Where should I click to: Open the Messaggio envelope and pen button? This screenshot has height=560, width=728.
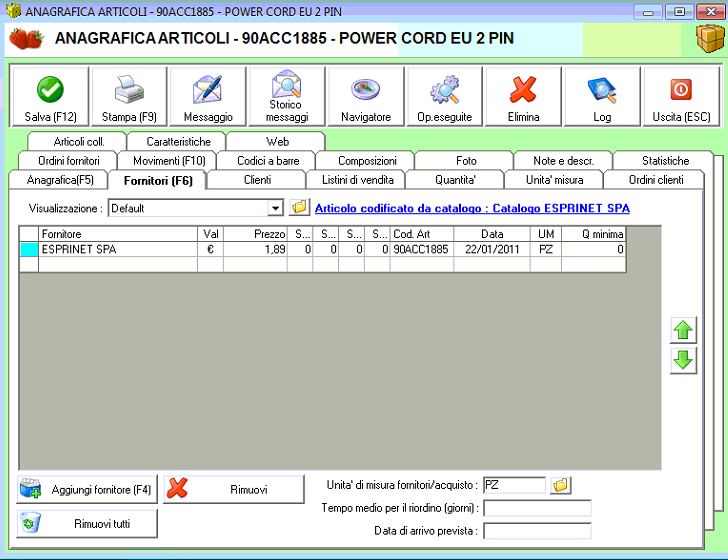click(208, 97)
